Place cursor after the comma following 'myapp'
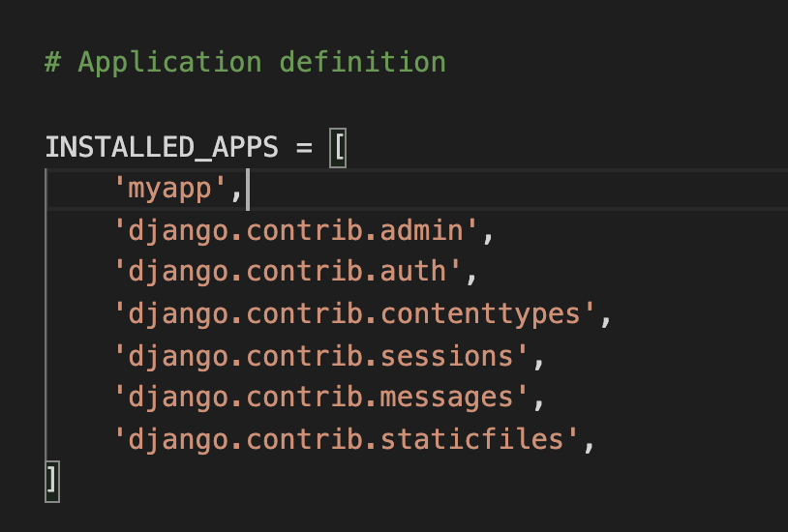The width and height of the screenshot is (788, 532). coord(247,190)
